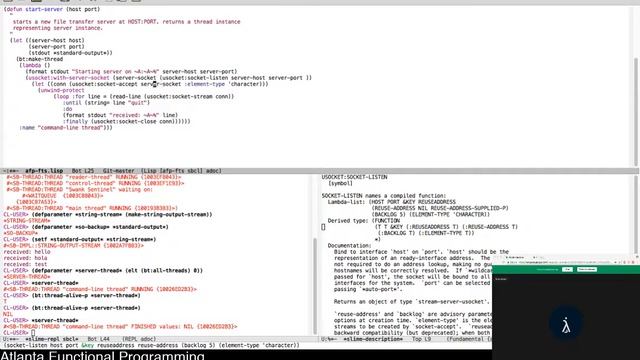
Task: Place cursor on defun start-server line
Action: [51, 9]
